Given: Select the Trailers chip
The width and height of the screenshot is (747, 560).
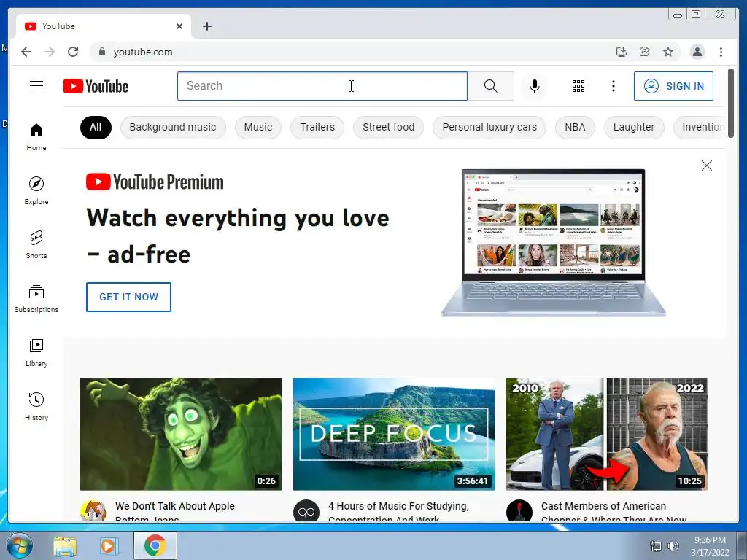Looking at the screenshot, I should pyautogui.click(x=317, y=127).
